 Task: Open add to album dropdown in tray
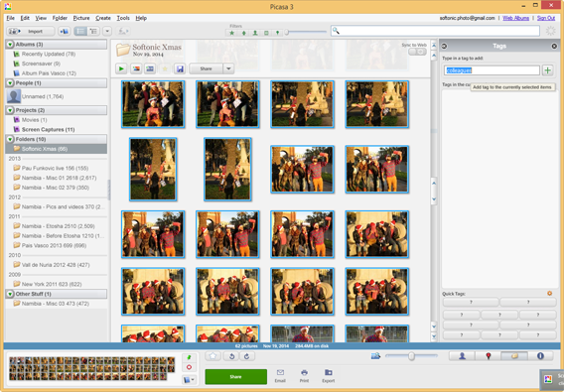[x=189, y=379]
